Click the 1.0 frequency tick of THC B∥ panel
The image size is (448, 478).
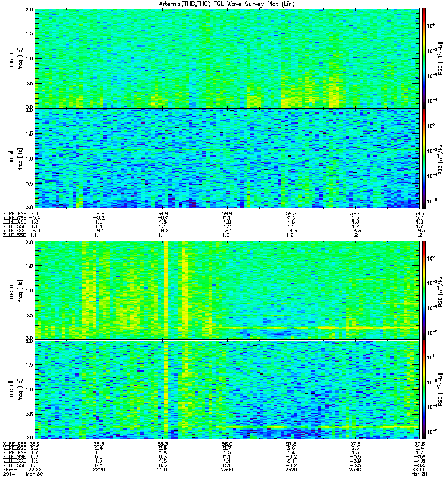click(29, 390)
